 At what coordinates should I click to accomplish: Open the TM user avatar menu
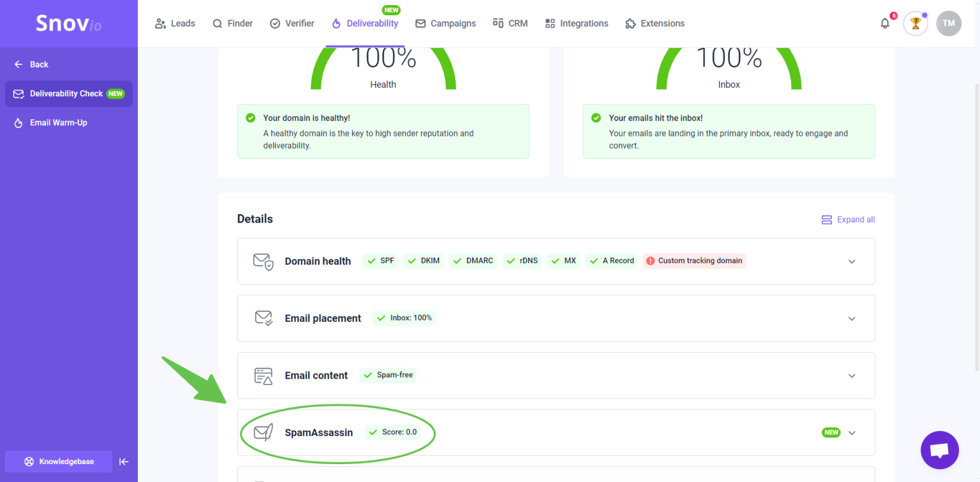coord(949,24)
